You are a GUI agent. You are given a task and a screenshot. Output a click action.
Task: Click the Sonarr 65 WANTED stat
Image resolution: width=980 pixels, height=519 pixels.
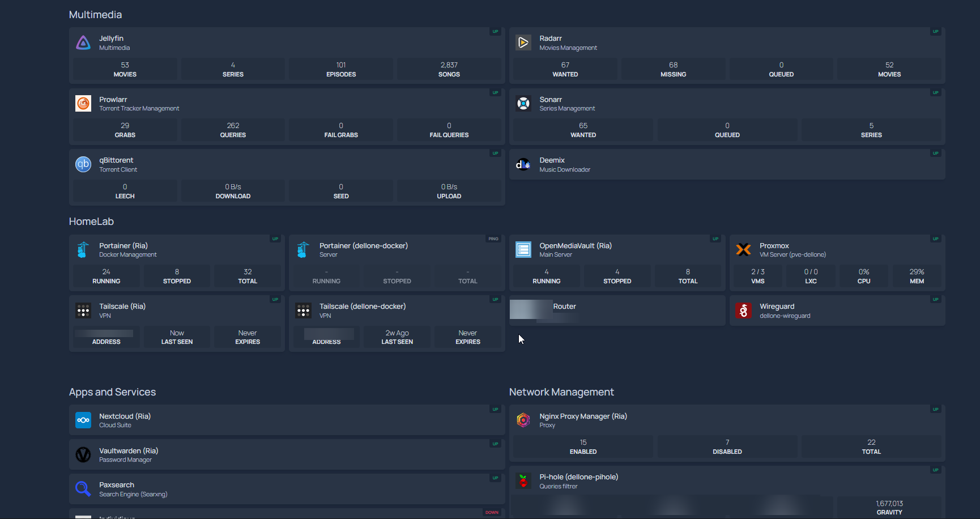tap(583, 130)
